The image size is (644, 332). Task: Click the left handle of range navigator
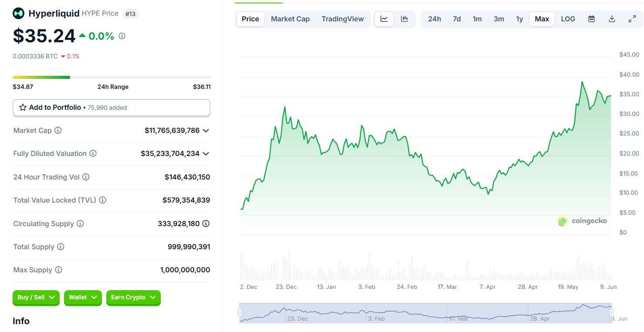239,313
